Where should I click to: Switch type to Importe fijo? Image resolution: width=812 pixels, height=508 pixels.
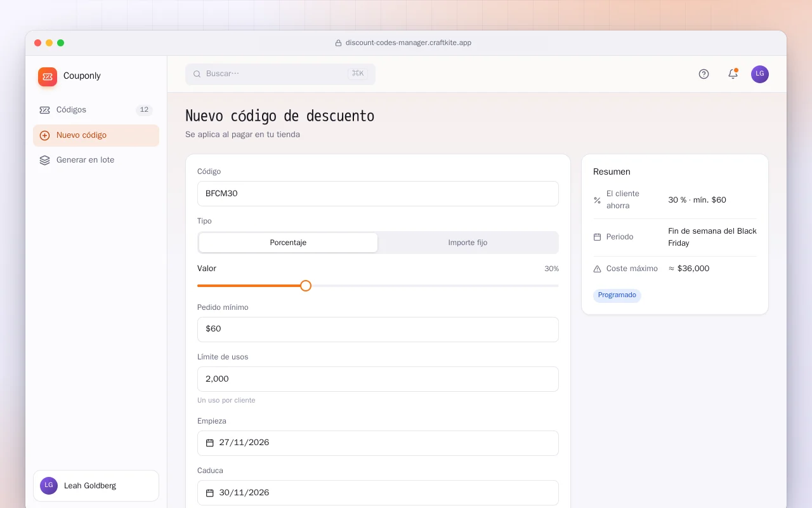click(468, 243)
